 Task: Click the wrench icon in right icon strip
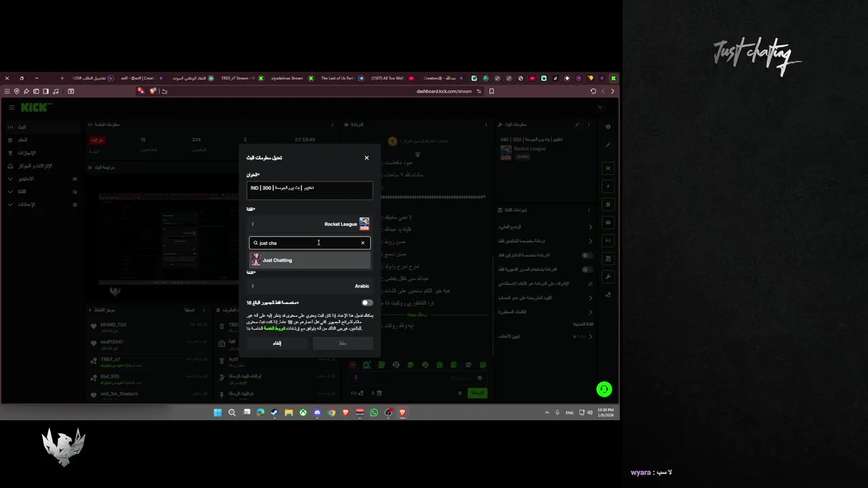608,277
